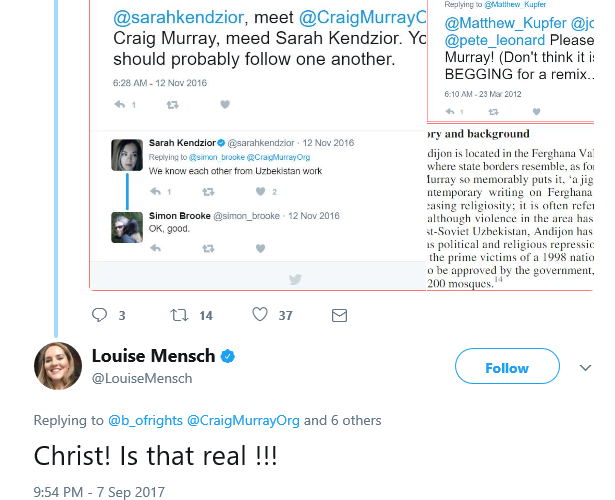Image resolution: width=615 pixels, height=500 pixels.
Task: Click Simon Brooke's avatar thumbnail
Action: (125, 227)
